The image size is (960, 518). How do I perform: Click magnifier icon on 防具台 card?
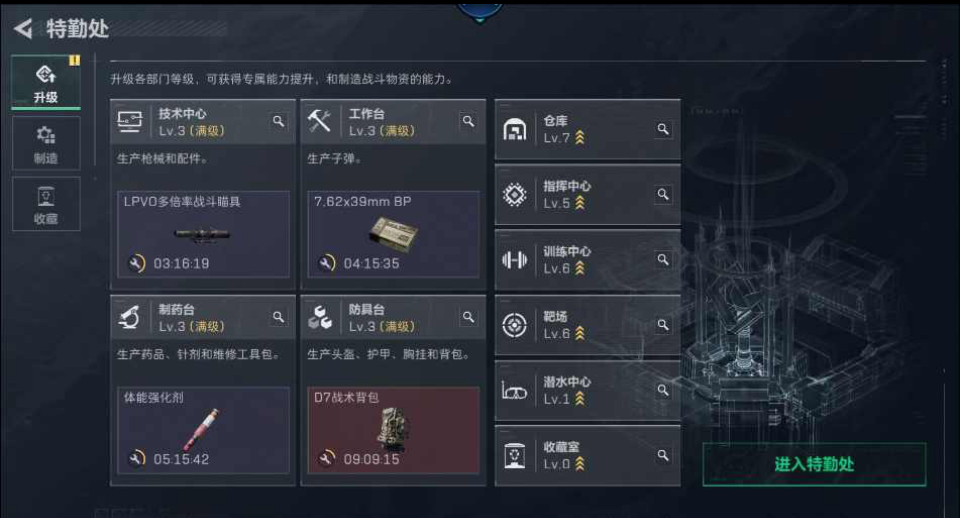tap(468, 317)
